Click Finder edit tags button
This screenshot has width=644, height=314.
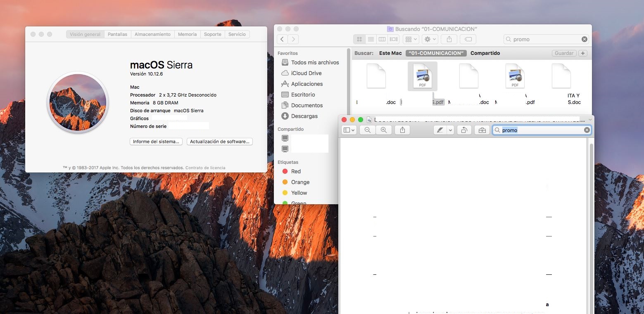pyautogui.click(x=468, y=39)
